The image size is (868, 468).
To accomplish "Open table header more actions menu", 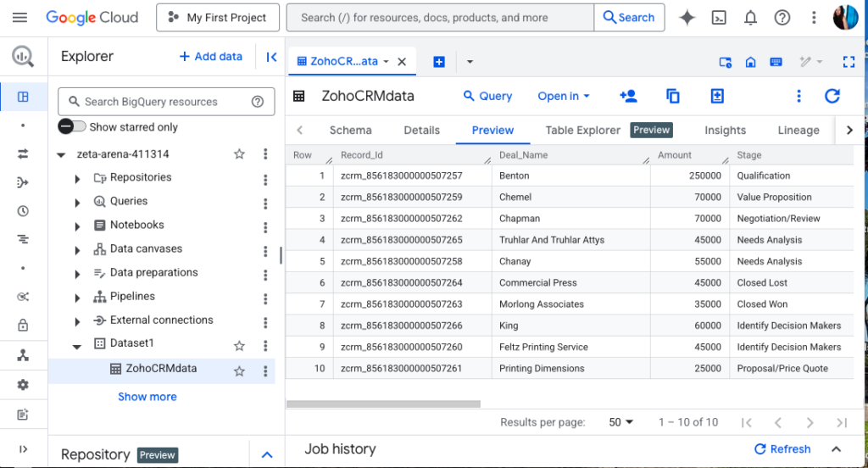I will point(798,96).
